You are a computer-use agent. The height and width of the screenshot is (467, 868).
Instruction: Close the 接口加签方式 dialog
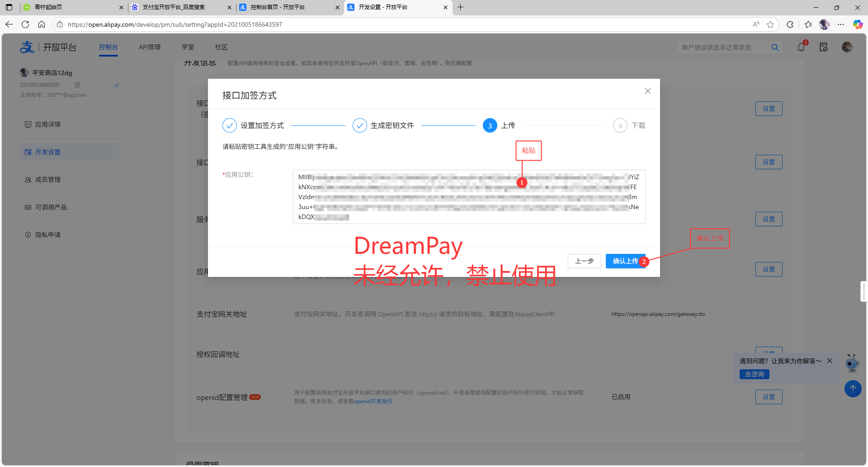tap(647, 91)
